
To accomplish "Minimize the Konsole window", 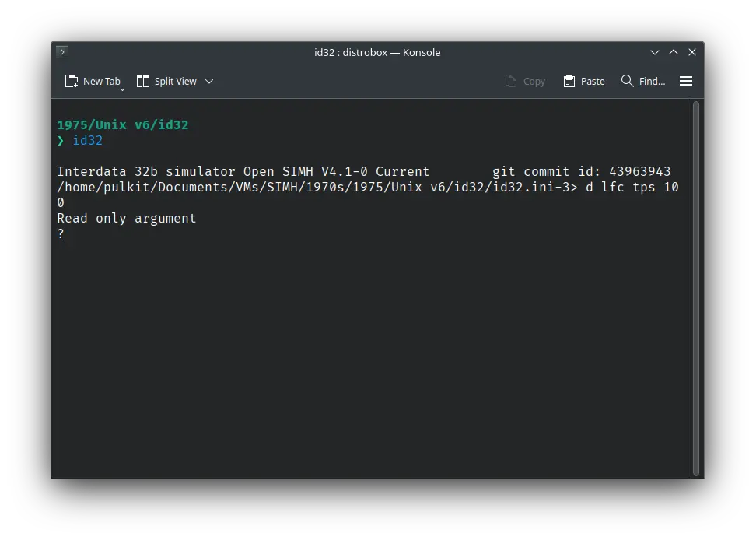I will coord(655,52).
